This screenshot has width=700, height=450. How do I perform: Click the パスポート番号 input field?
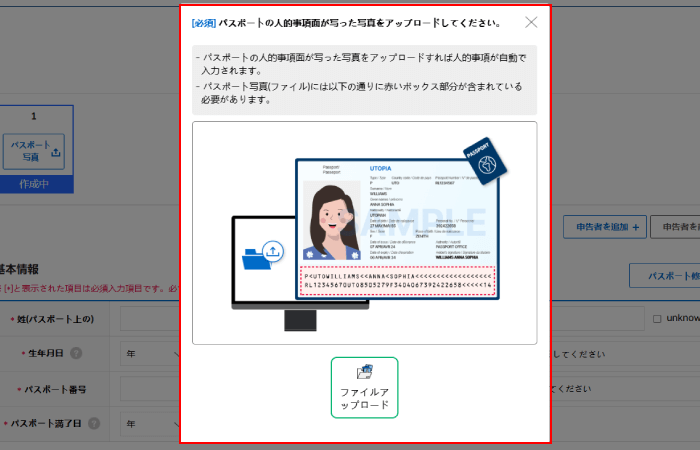(150, 389)
